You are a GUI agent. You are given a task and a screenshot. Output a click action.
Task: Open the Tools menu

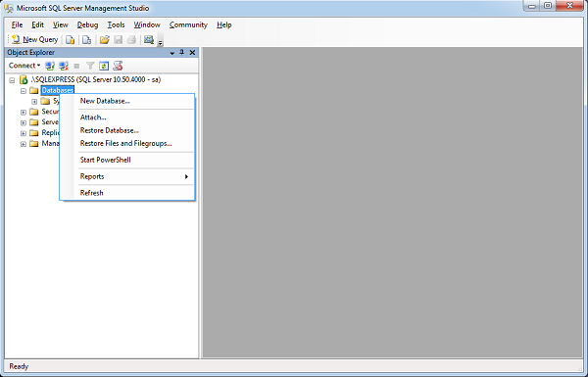pos(116,25)
